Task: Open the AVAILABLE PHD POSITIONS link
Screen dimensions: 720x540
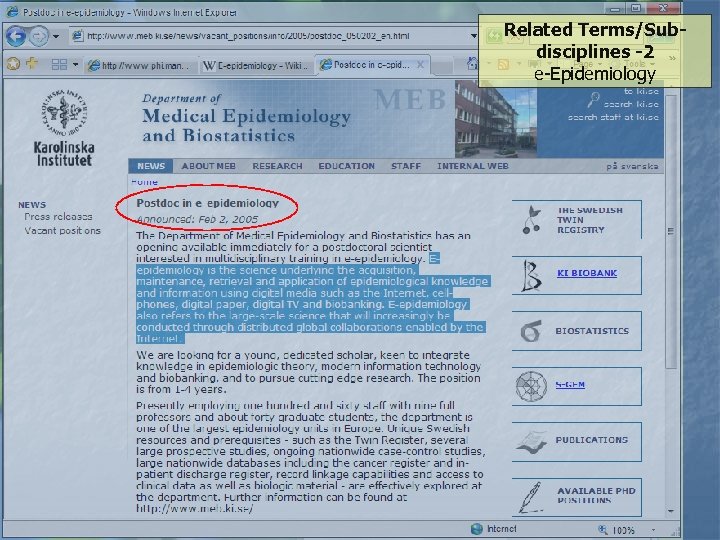Action: (596, 495)
